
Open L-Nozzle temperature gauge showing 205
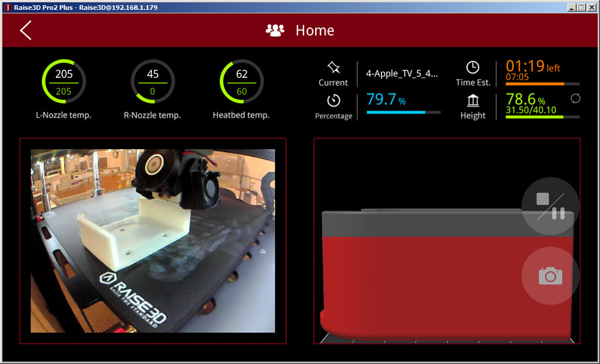click(x=64, y=81)
